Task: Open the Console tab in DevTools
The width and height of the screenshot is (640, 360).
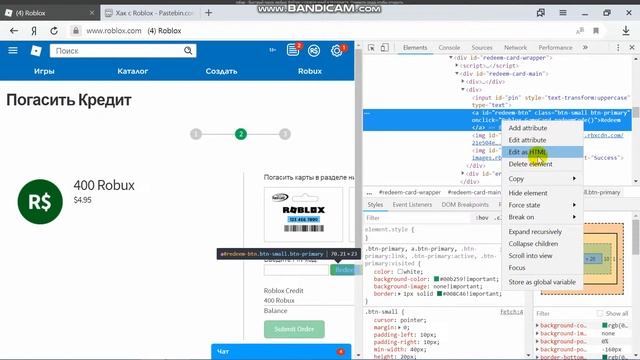Action: (x=449, y=48)
